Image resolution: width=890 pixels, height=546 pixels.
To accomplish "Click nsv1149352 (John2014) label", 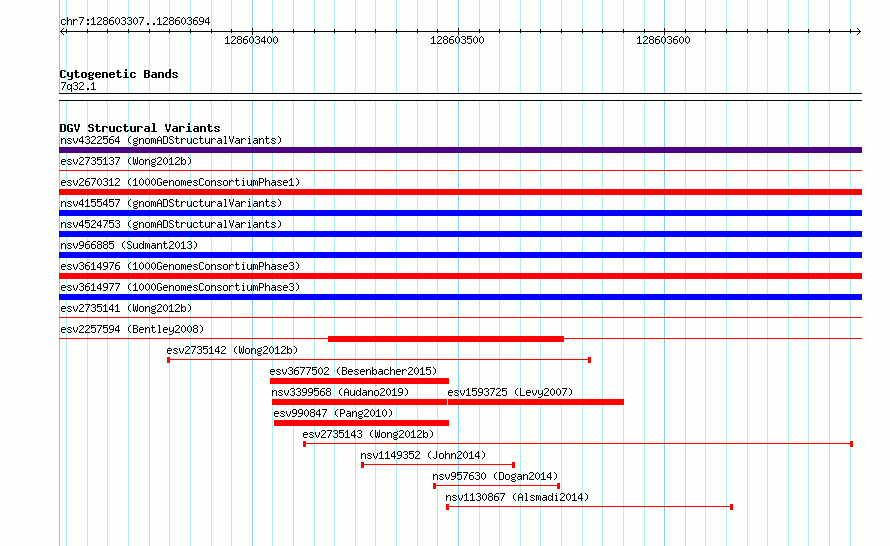I will coord(423,455).
